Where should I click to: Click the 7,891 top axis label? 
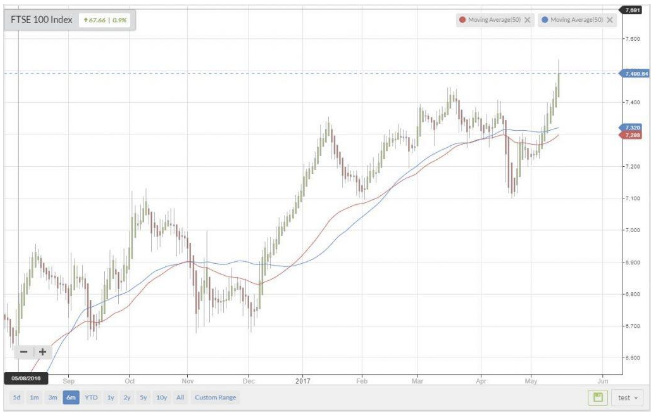coord(631,10)
